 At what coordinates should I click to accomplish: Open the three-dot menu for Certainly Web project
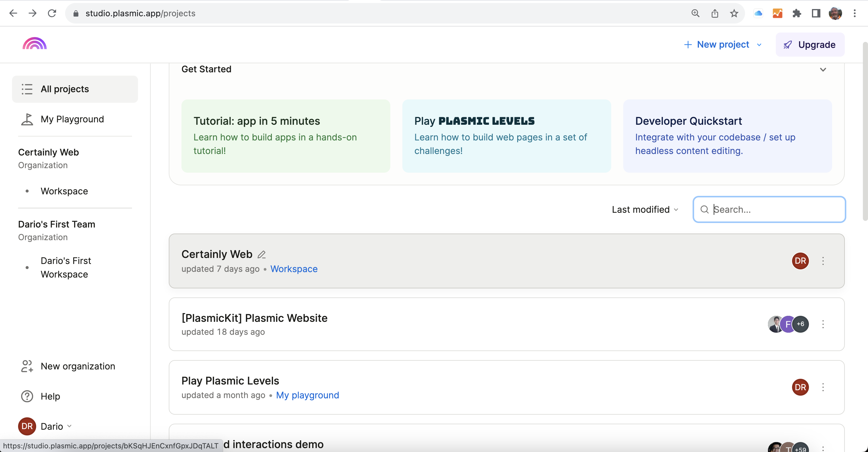click(x=823, y=261)
